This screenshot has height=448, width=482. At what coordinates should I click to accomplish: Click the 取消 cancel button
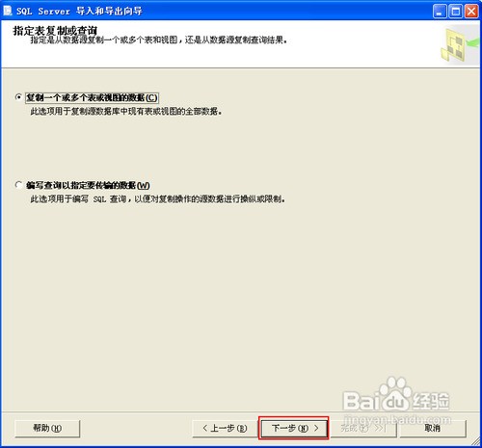coord(433,428)
